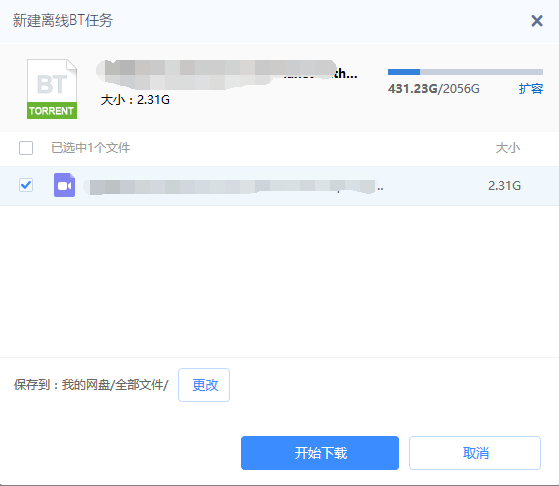Viewport: 559px width, 486px height.
Task: Click the blurred torrent title text
Action: coord(227,74)
